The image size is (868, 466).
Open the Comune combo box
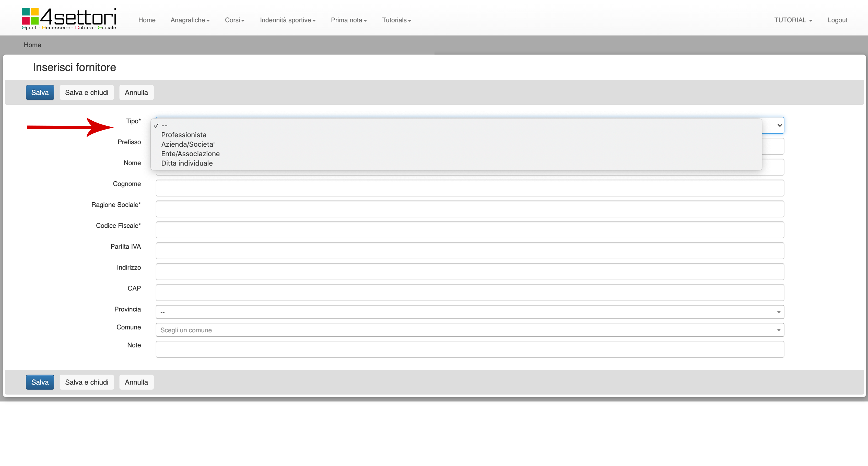[x=470, y=330]
